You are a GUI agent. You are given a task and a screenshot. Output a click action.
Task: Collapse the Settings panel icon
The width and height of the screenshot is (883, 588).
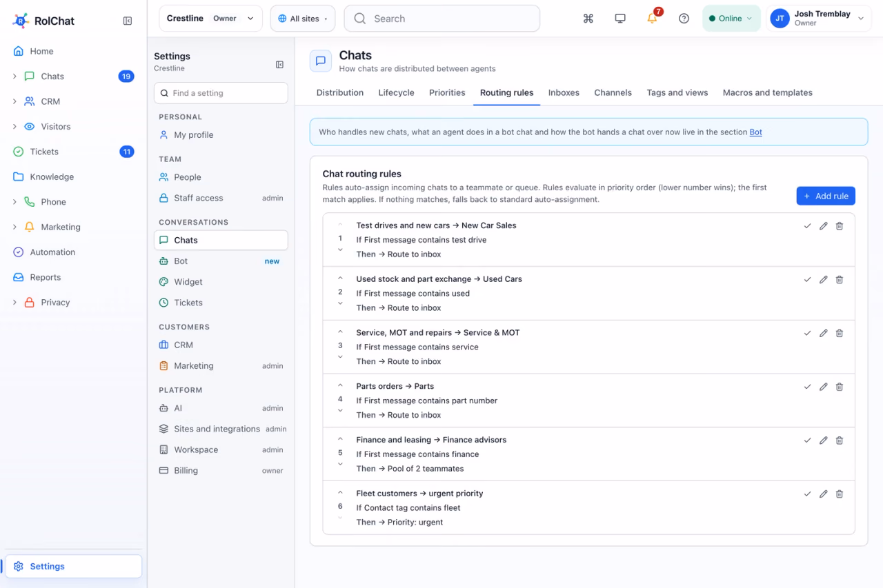pos(279,65)
